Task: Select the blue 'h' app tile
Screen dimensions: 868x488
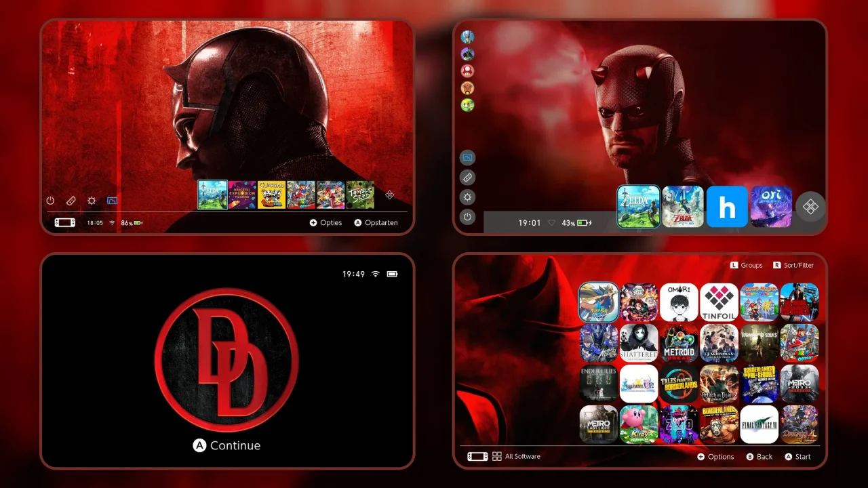Action: click(727, 207)
